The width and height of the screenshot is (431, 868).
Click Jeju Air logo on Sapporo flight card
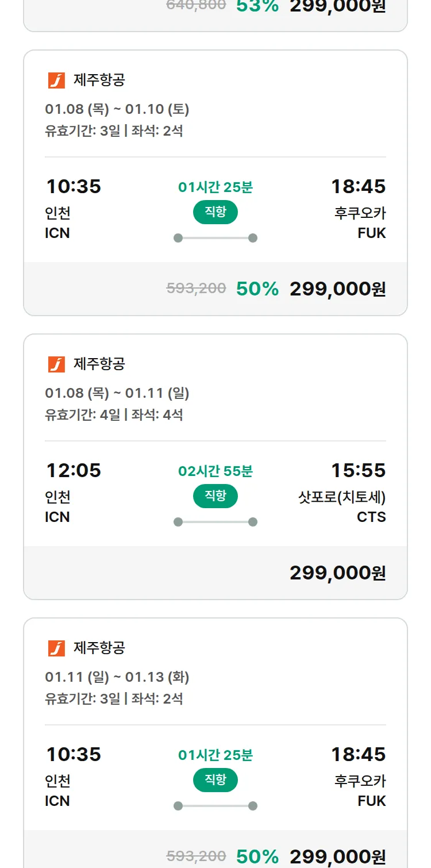pos(56,364)
